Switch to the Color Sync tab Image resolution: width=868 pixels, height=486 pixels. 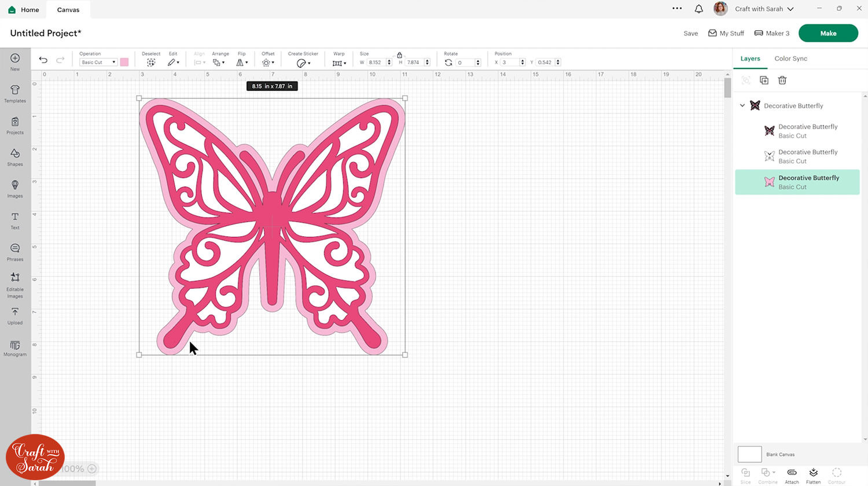790,58
